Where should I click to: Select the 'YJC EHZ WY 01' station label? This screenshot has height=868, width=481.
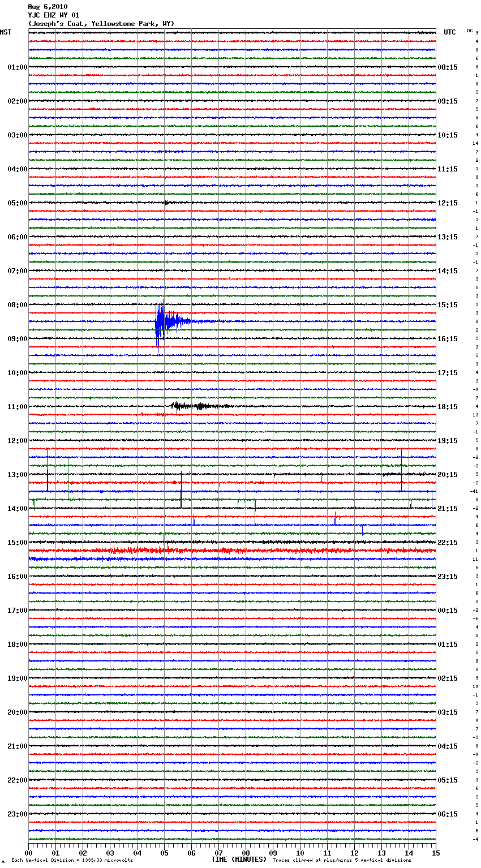(x=54, y=15)
